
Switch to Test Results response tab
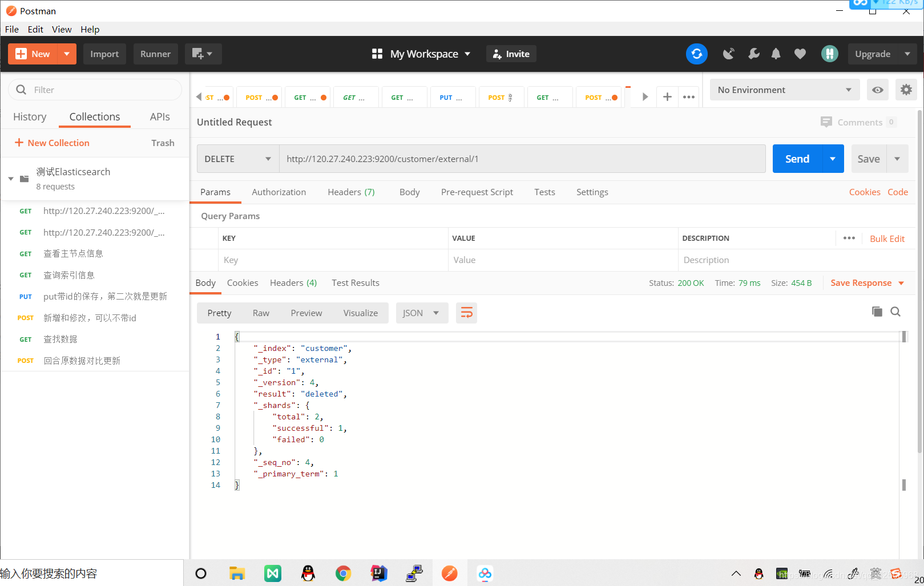point(355,282)
